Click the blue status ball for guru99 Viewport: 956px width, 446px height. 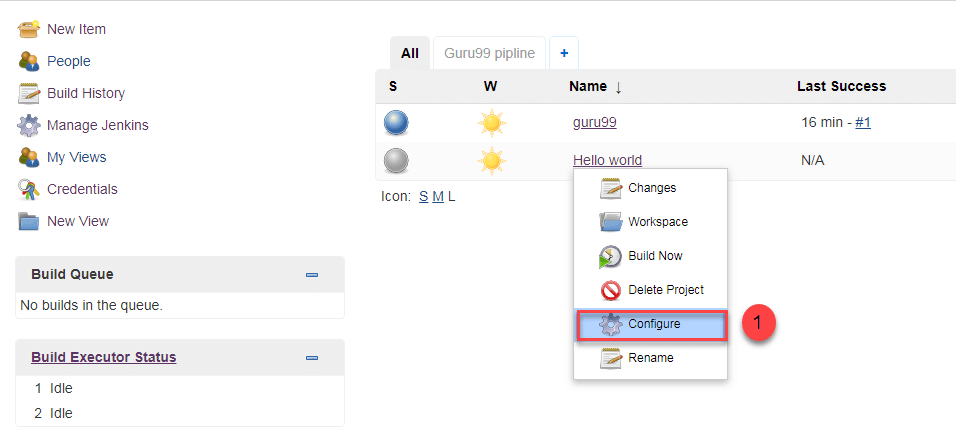(397, 123)
